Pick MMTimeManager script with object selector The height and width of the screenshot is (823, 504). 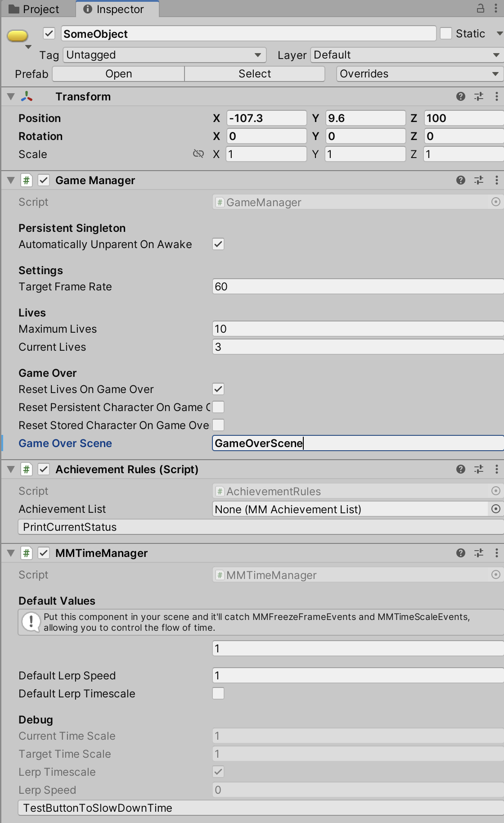click(x=495, y=574)
